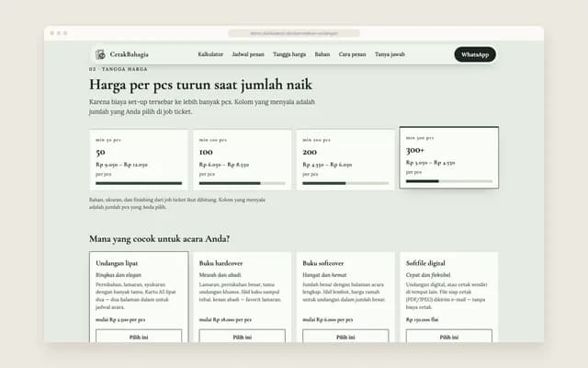Choose Pilih ini under Undangan lipat
This screenshot has height=368, width=588.
[139, 337]
